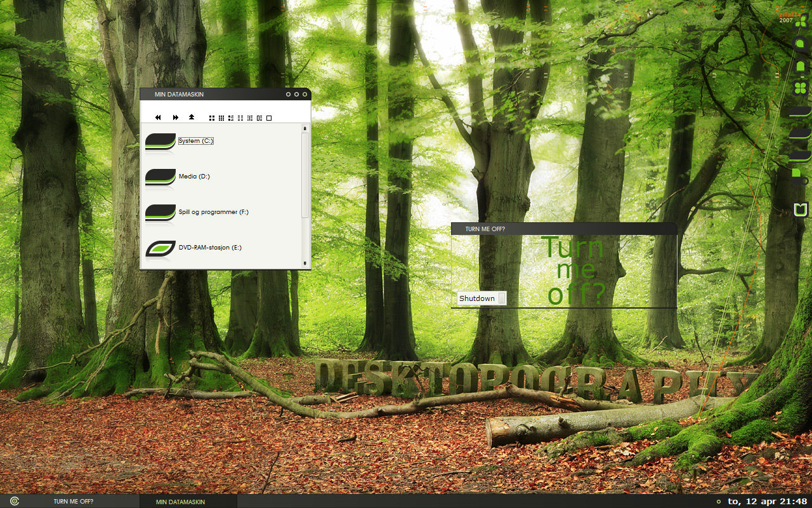Click the topmost drive-shaped icon in the dock
This screenshot has width=812, height=508.
[800, 112]
